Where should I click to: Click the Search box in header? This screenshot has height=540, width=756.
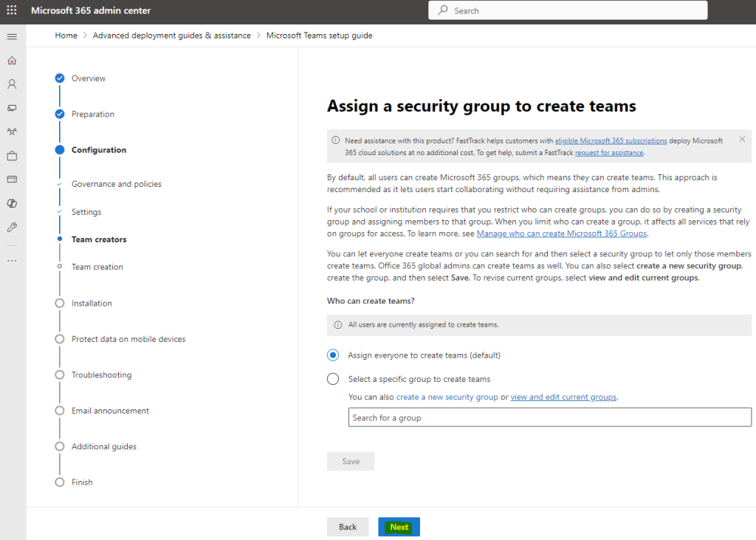pos(568,10)
